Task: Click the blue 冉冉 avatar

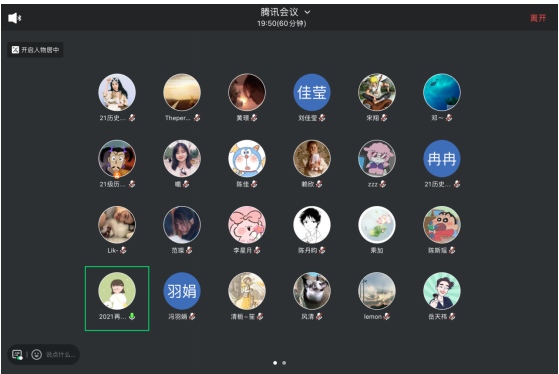Action: (x=442, y=159)
